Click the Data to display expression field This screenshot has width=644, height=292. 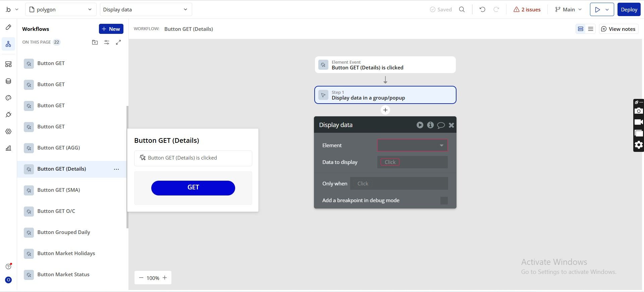[413, 162]
